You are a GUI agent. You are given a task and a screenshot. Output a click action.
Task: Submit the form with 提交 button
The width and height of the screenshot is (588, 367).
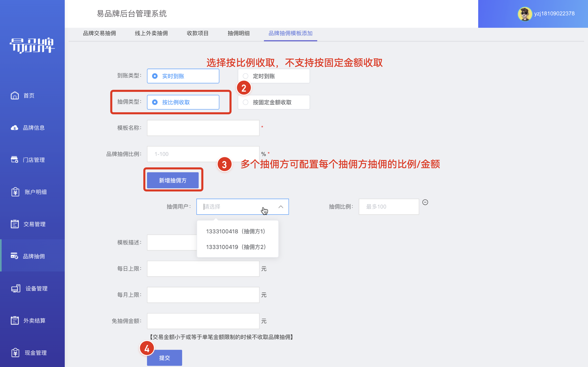[x=164, y=358]
